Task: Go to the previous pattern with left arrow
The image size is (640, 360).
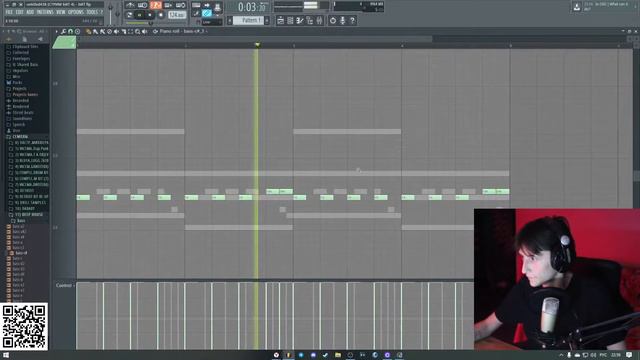Action: pyautogui.click(x=230, y=20)
